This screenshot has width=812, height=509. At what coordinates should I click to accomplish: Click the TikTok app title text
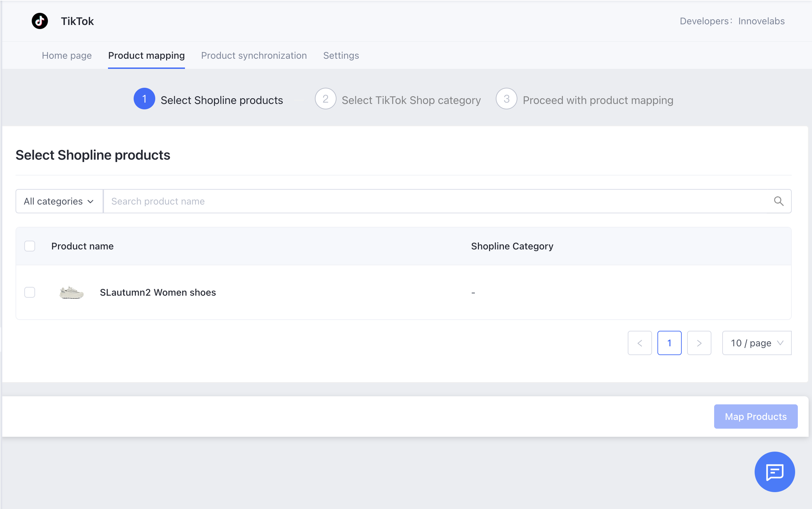coord(77,21)
